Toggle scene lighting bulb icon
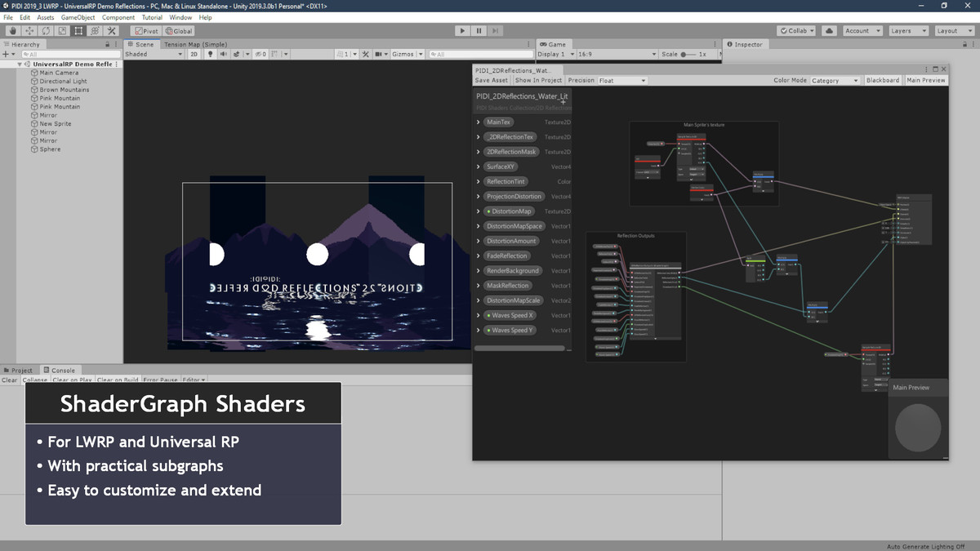The image size is (980, 551). point(210,55)
